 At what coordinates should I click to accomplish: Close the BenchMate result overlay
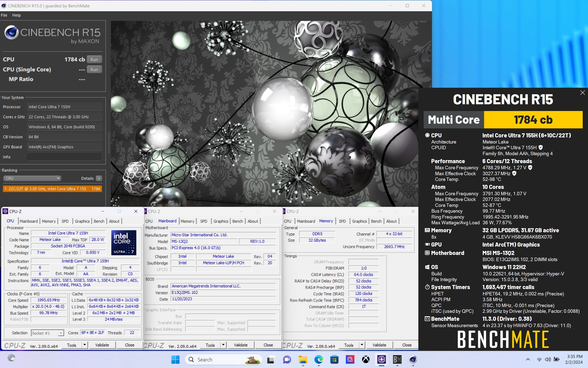coord(582,93)
